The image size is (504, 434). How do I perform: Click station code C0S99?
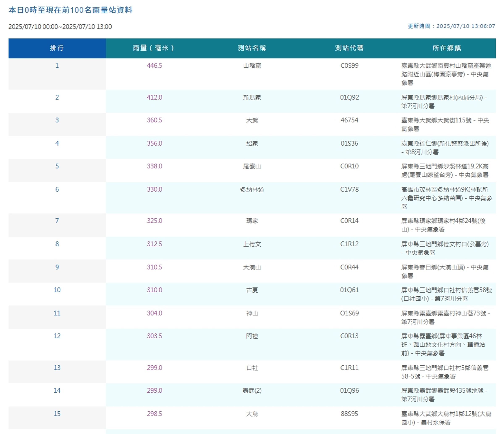(349, 66)
